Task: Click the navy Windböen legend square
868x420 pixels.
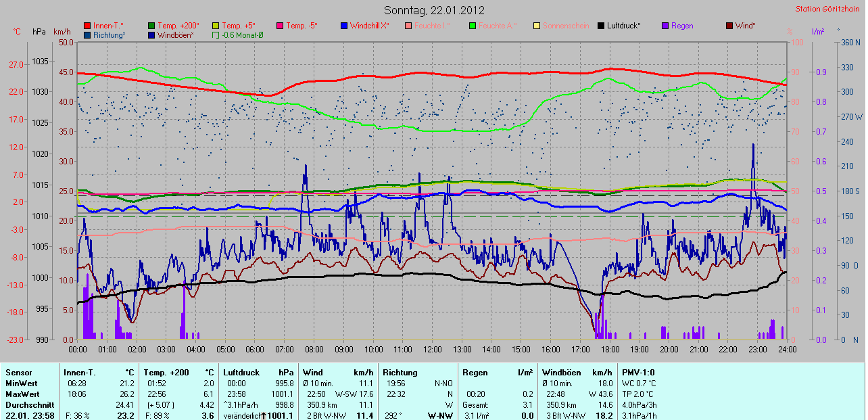Action: 151,35
